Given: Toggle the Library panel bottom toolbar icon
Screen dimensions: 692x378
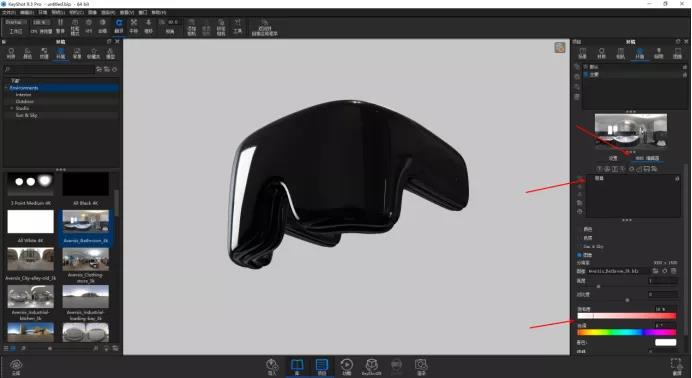Looking at the screenshot, I should [297, 367].
